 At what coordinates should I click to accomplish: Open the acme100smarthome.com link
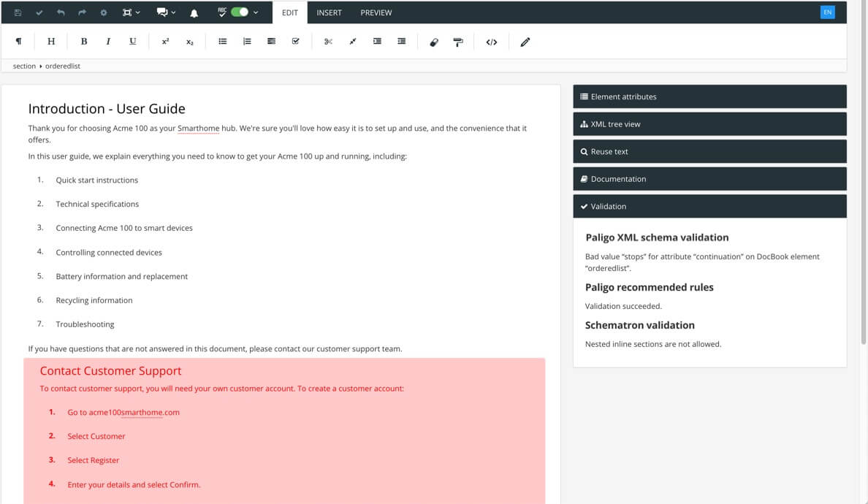pyautogui.click(x=134, y=412)
